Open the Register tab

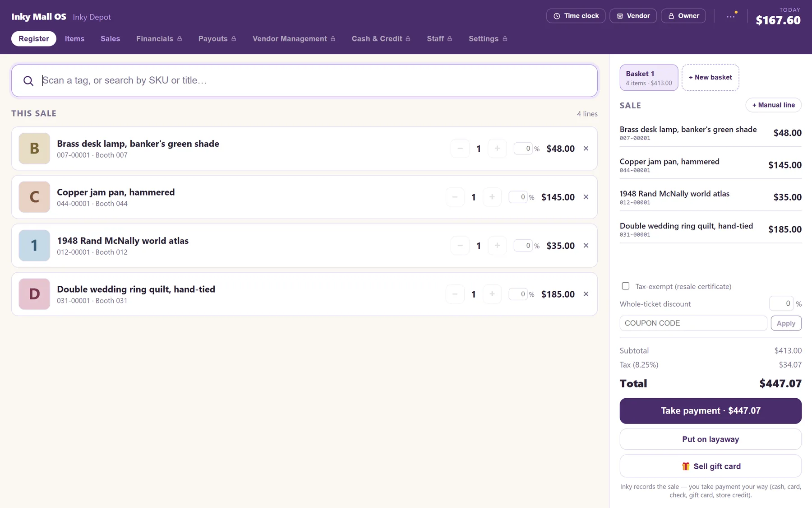click(x=34, y=39)
